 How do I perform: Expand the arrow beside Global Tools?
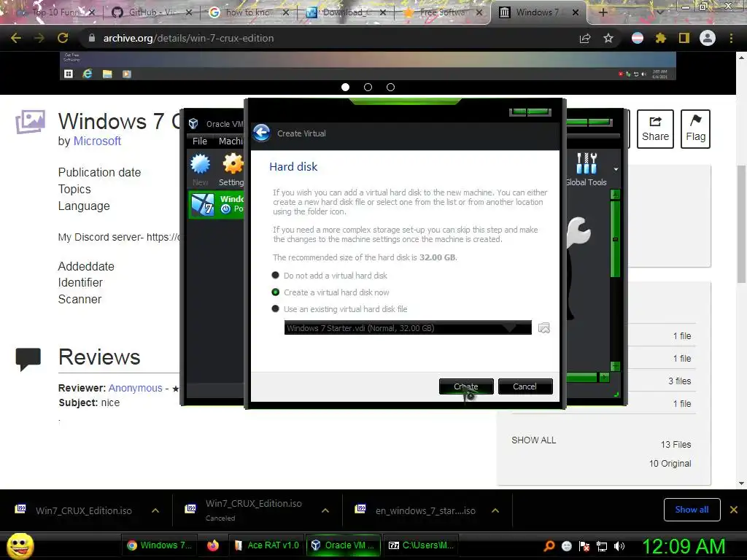[616, 169]
